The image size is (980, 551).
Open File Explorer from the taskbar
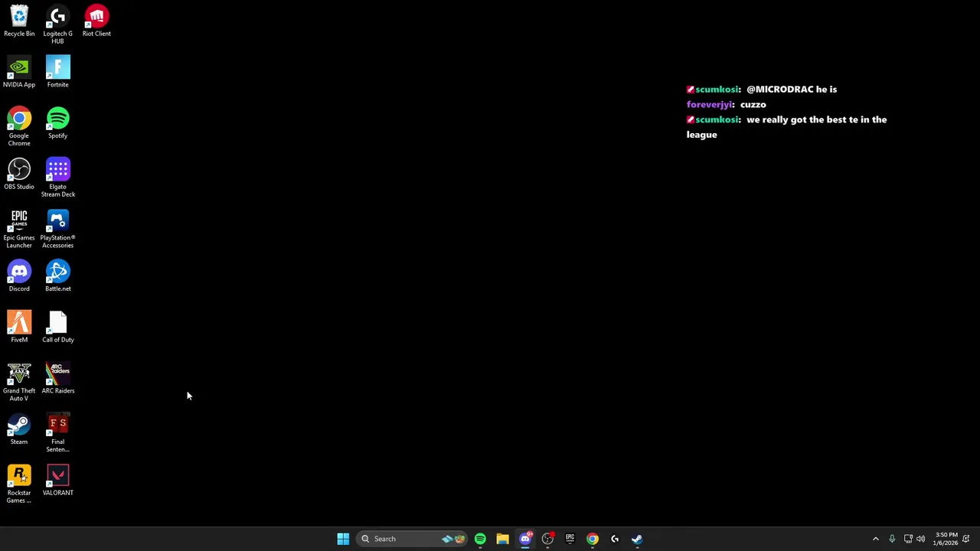[502, 539]
